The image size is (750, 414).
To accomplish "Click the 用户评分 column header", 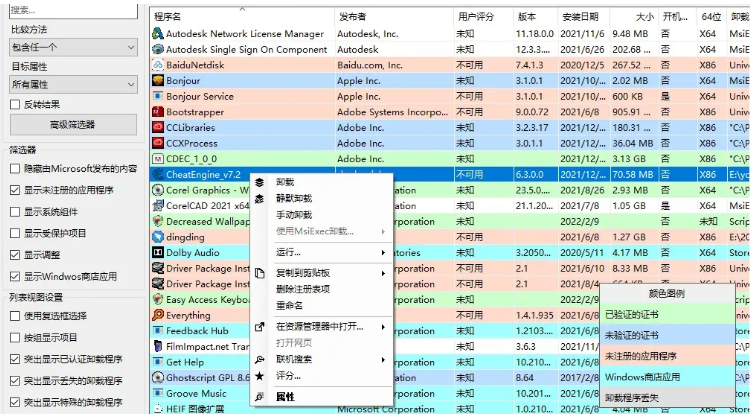I will [484, 17].
